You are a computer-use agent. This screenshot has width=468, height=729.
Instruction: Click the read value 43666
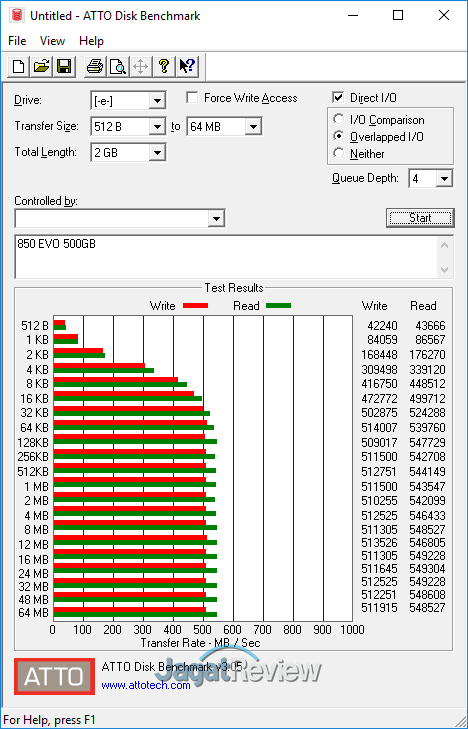click(x=430, y=326)
